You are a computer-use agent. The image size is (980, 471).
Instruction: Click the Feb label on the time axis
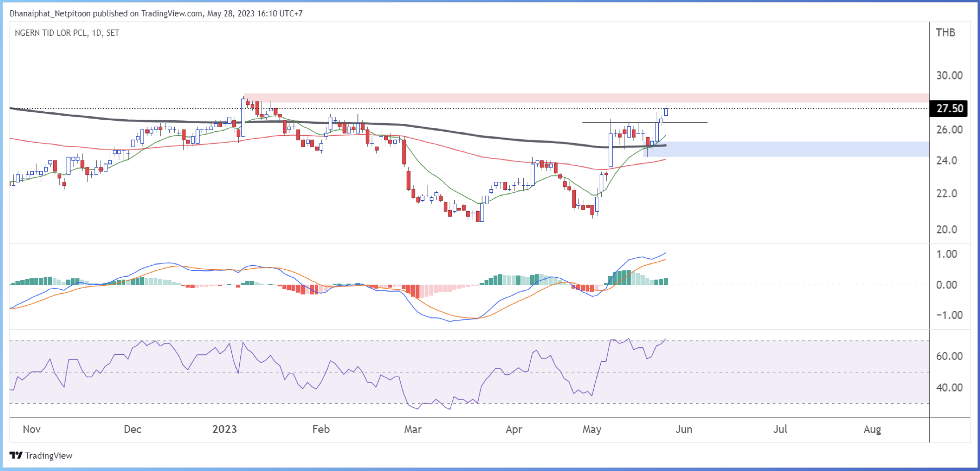[321, 429]
